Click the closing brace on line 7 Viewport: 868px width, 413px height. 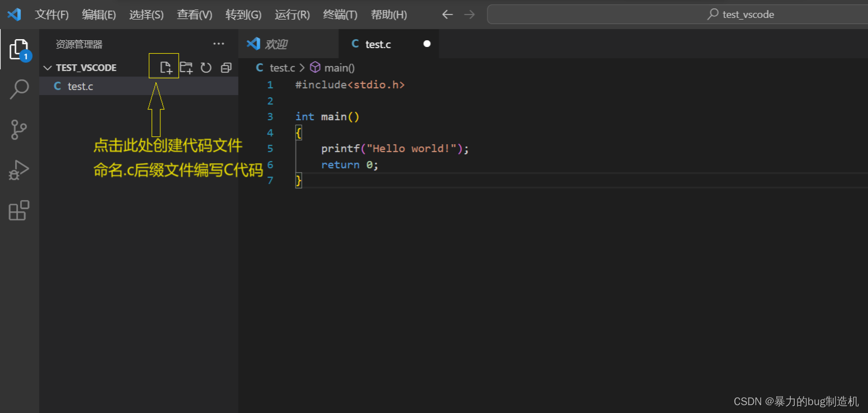pyautogui.click(x=298, y=181)
